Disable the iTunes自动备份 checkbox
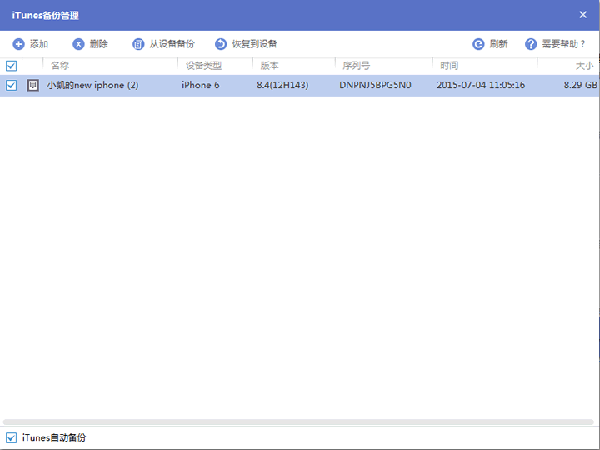 tap(11, 438)
